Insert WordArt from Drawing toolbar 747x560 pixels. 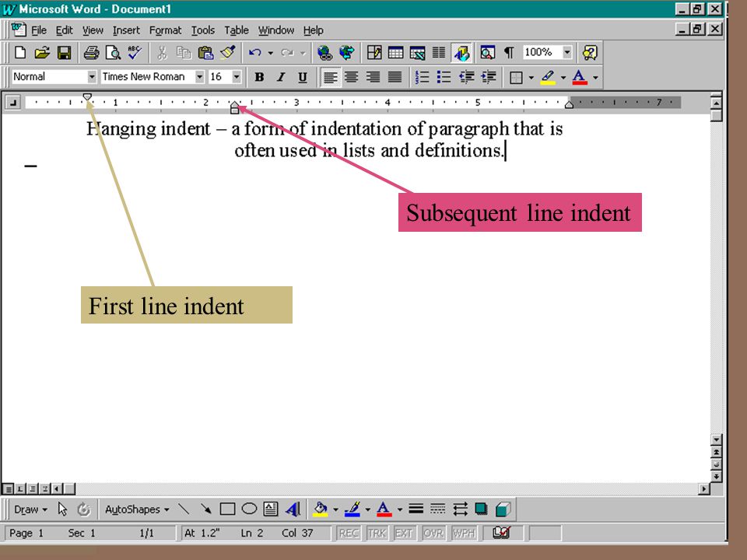[293, 509]
